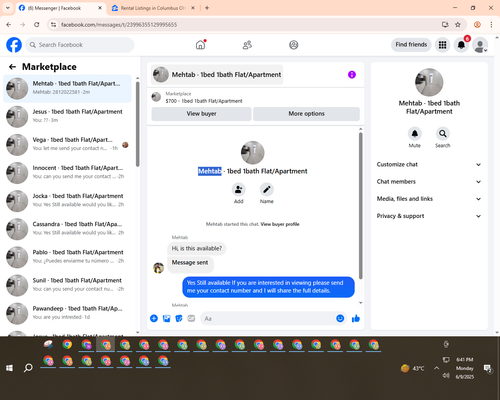Open more actions plus icon in composer
Viewport: 500px width, 400px height.
(x=154, y=318)
